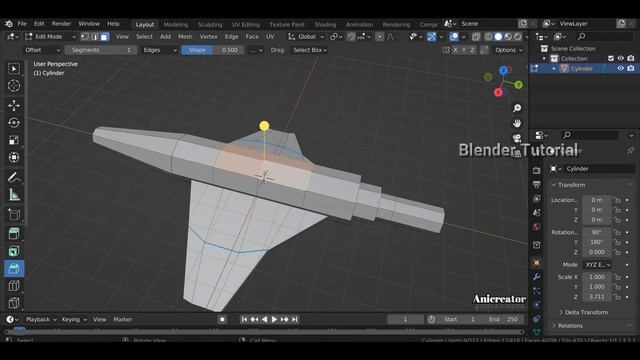Screen dimensions: 640x360
Task: Select the Scale tool
Action: [14, 140]
